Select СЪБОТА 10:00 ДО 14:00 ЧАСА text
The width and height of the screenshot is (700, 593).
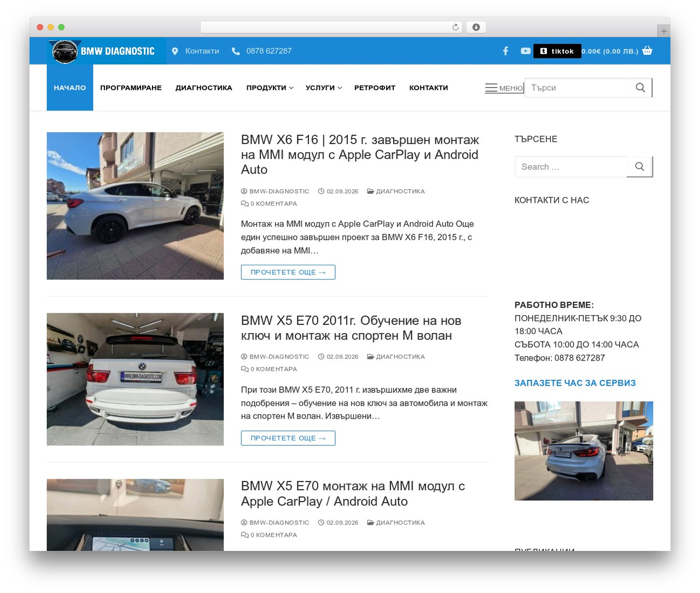tap(576, 345)
